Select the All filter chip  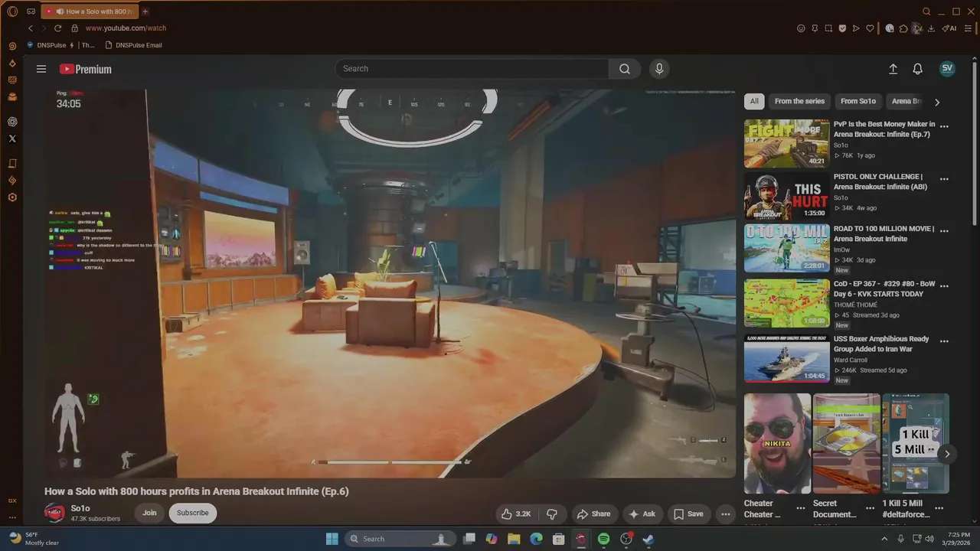tap(754, 101)
